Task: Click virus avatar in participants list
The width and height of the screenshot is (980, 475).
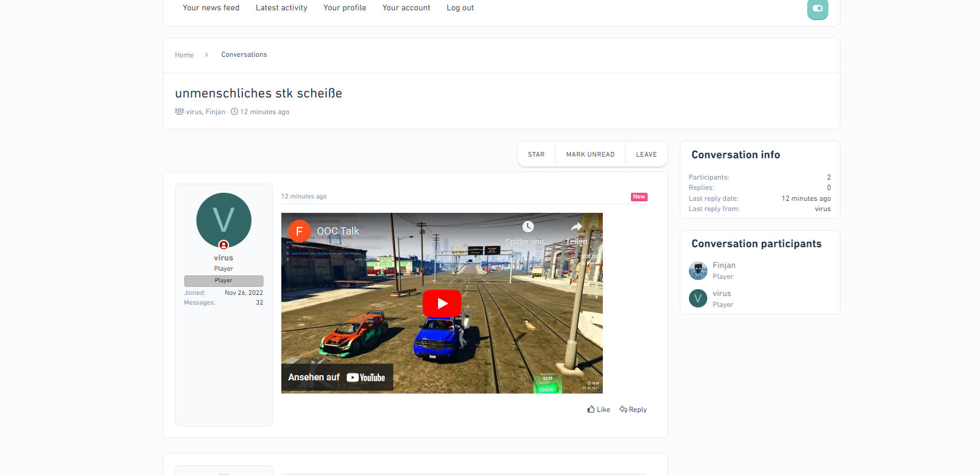Action: coord(698,298)
